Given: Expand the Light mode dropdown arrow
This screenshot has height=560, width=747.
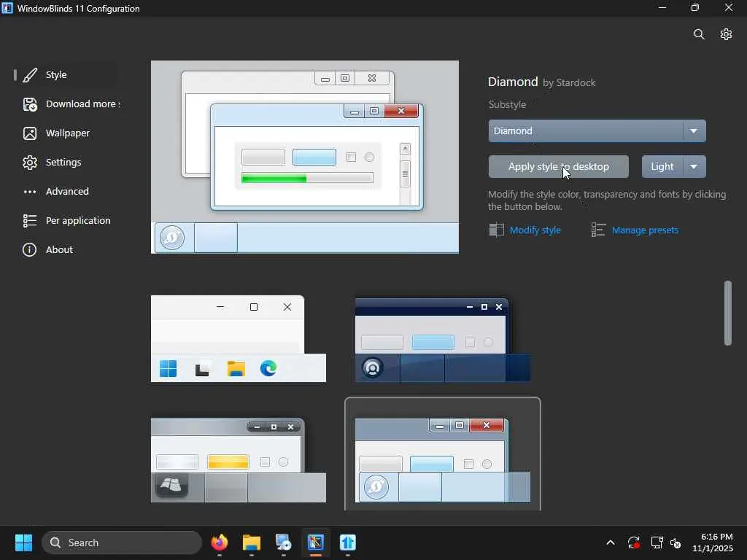Looking at the screenshot, I should tap(694, 167).
